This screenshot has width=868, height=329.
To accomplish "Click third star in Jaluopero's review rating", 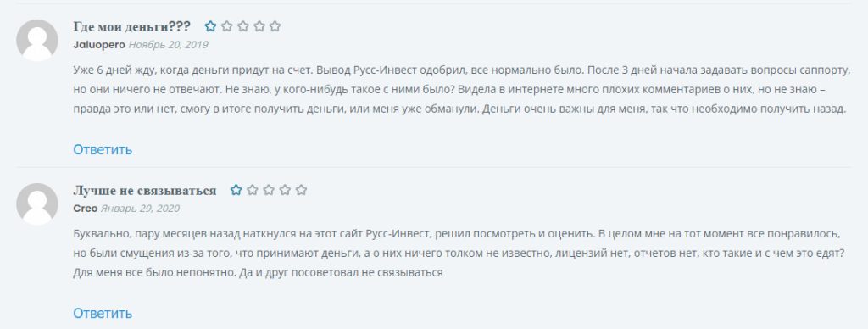I will (x=243, y=26).
